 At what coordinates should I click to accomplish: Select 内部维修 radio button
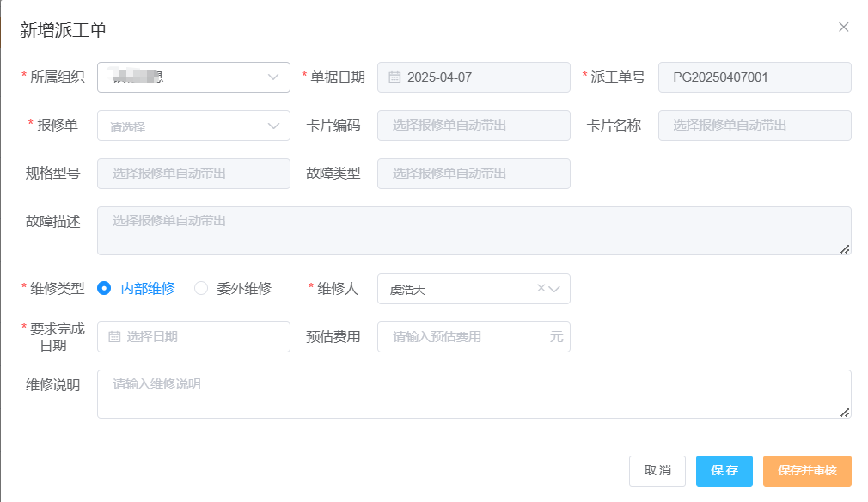pos(105,289)
